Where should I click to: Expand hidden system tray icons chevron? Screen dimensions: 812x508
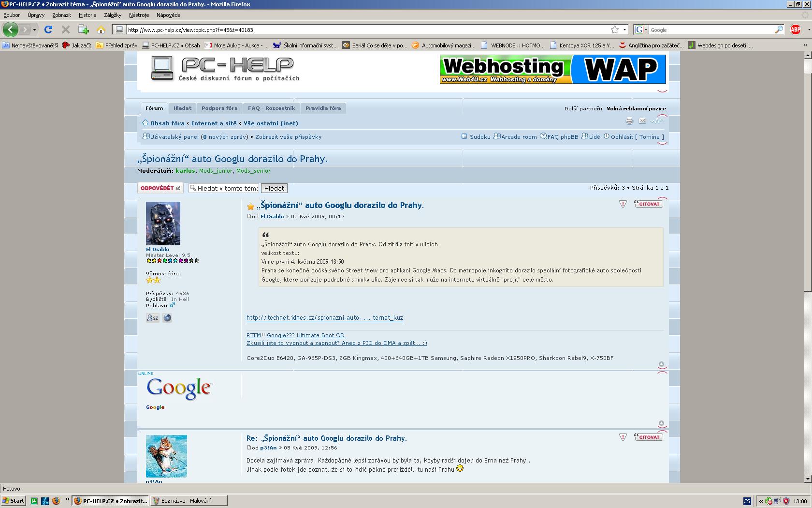(x=761, y=501)
